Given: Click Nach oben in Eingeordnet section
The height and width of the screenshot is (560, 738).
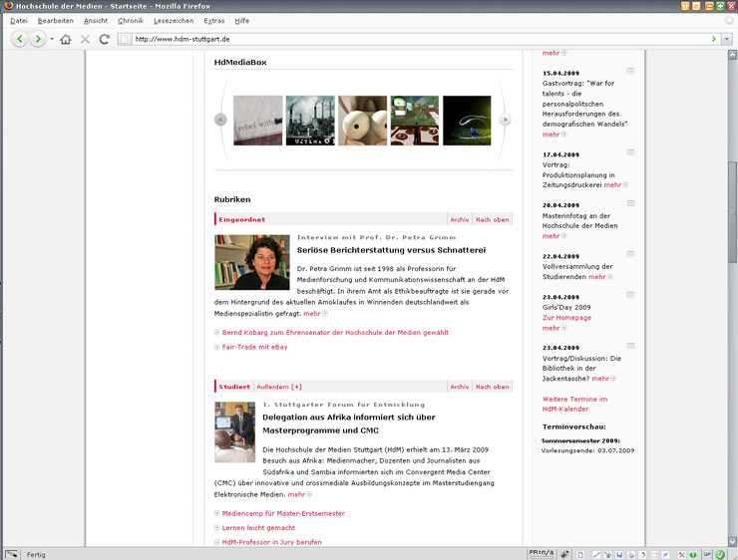Looking at the screenshot, I should coord(493,219).
